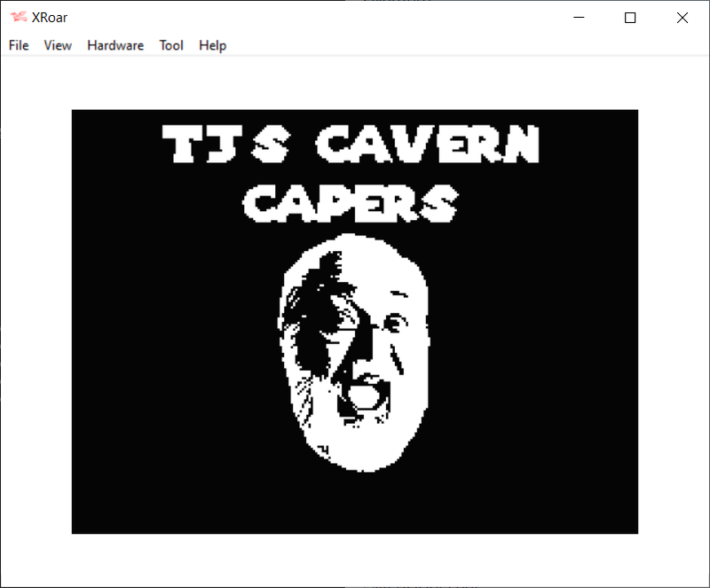The width and height of the screenshot is (710, 588).
Task: Click the empty title bar area
Action: 311,18
